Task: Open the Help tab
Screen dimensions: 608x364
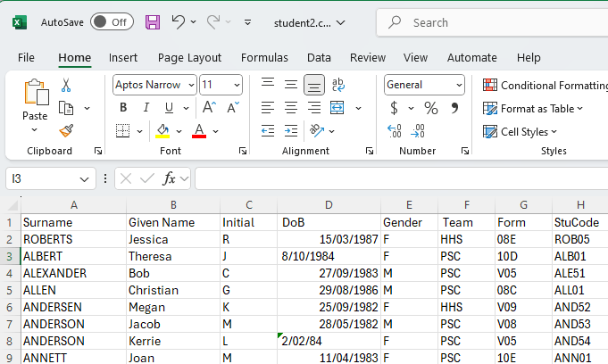Action: [x=529, y=58]
